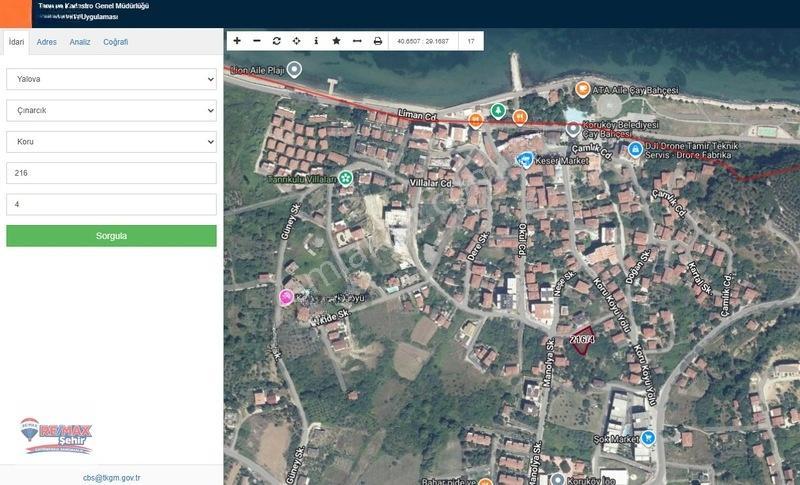Click the zoom level value 17
The width and height of the screenshot is (800, 485).
coord(470,41)
